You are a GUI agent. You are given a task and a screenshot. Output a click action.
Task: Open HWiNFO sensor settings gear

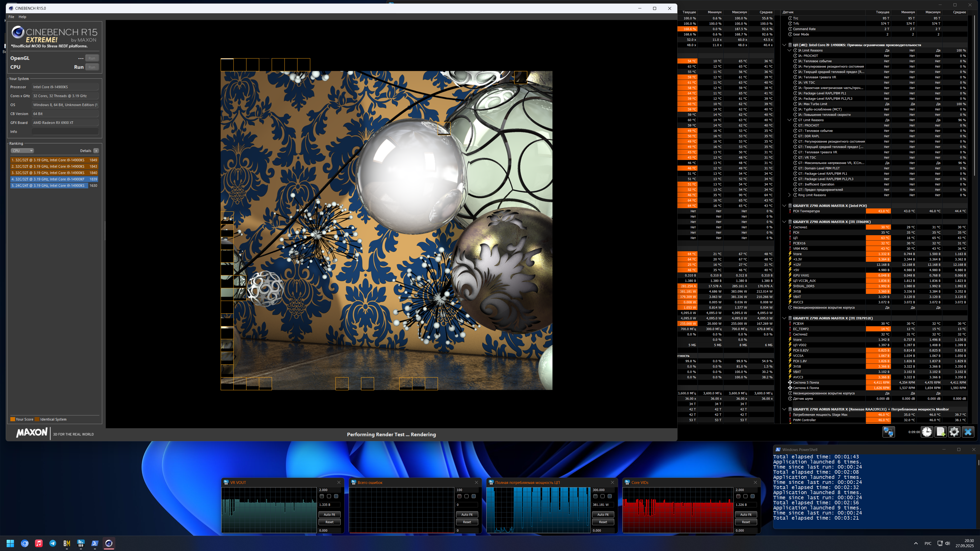954,432
